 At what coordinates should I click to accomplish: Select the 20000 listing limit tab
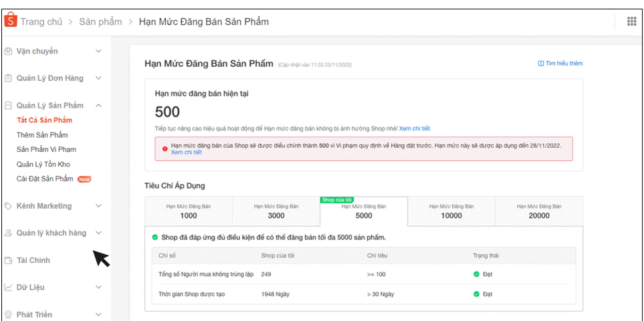(539, 211)
